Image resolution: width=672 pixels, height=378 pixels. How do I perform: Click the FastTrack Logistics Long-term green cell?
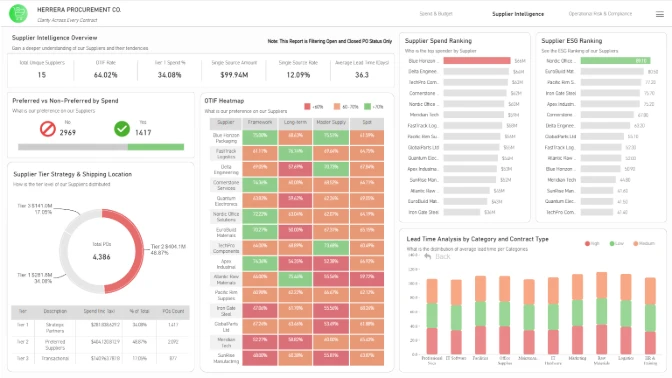point(295,153)
